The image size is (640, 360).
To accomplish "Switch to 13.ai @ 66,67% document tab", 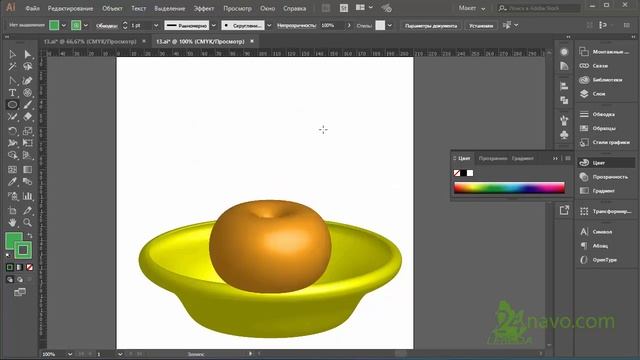I will click(90, 42).
